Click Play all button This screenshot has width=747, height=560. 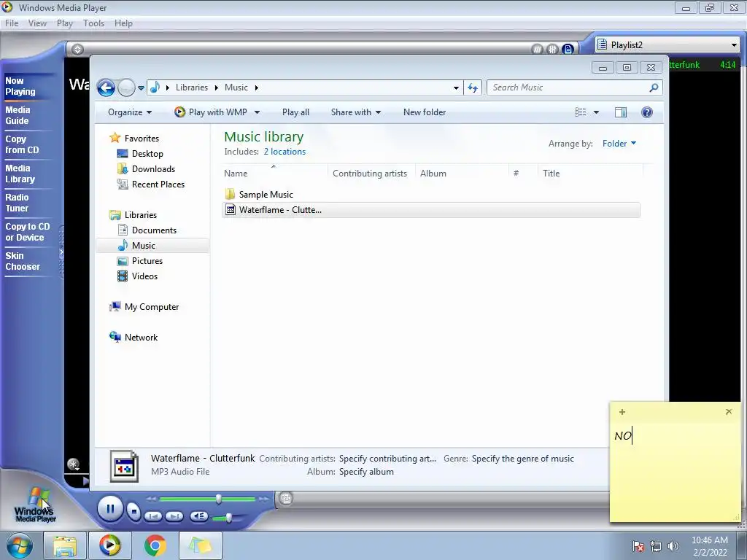click(295, 112)
